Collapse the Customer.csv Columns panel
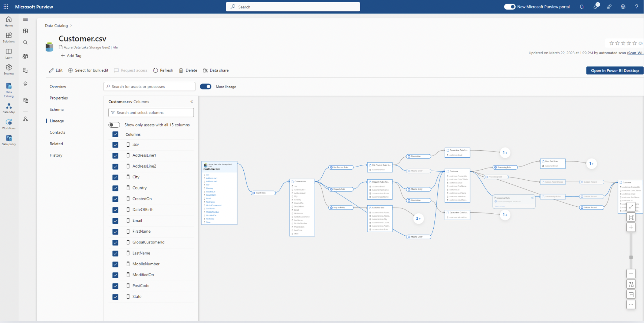 (x=191, y=102)
